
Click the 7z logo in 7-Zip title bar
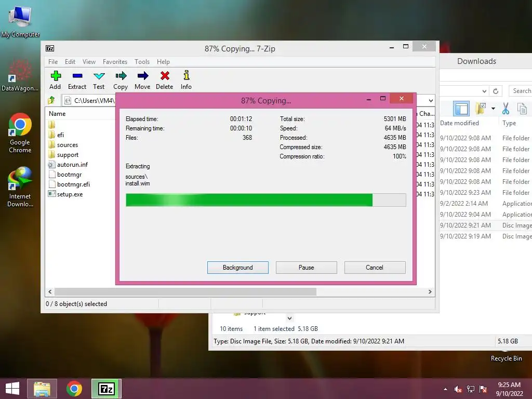pyautogui.click(x=50, y=48)
